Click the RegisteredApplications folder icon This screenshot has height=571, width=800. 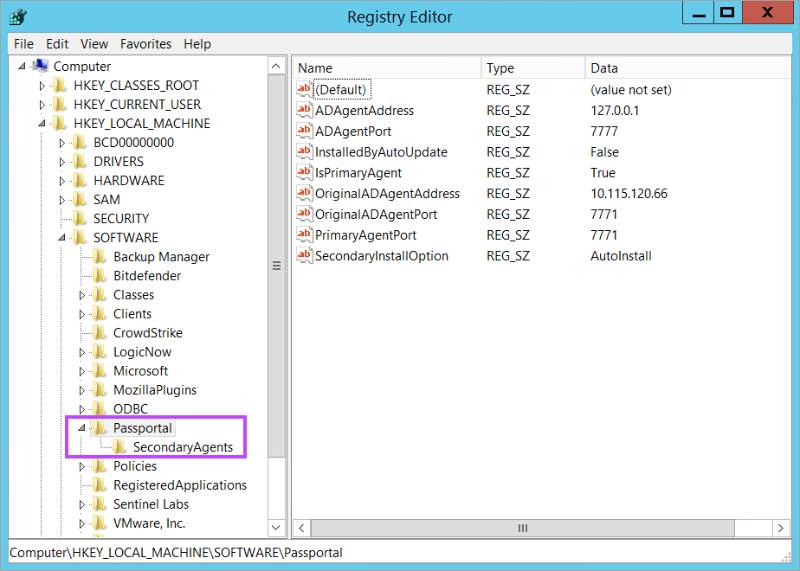(x=100, y=485)
